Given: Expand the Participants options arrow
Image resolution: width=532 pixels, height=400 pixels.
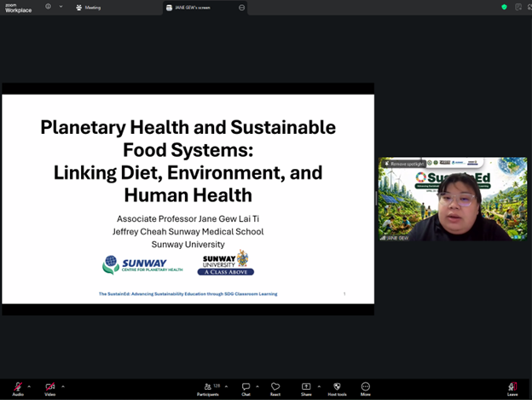Looking at the screenshot, I should 226,386.
